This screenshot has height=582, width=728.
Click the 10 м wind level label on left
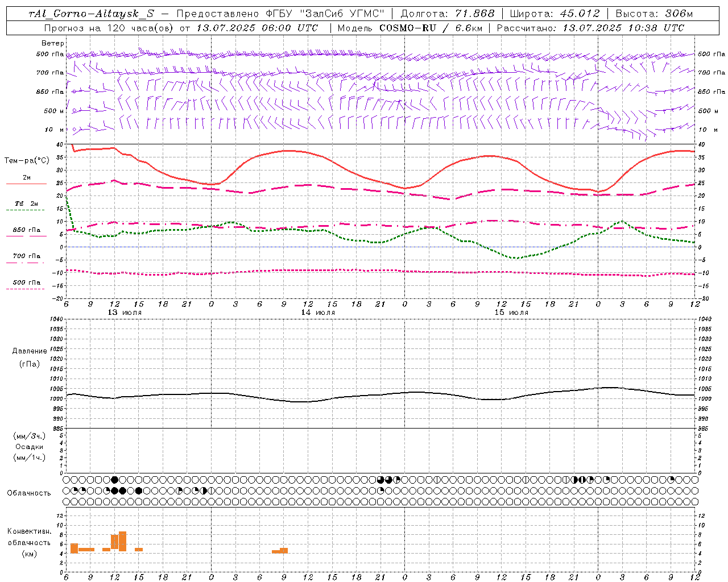click(x=54, y=130)
